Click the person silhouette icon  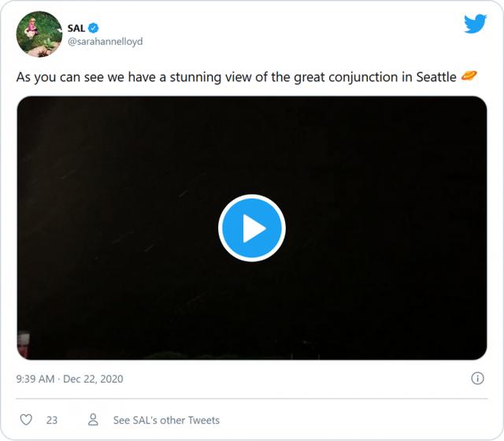94,420
